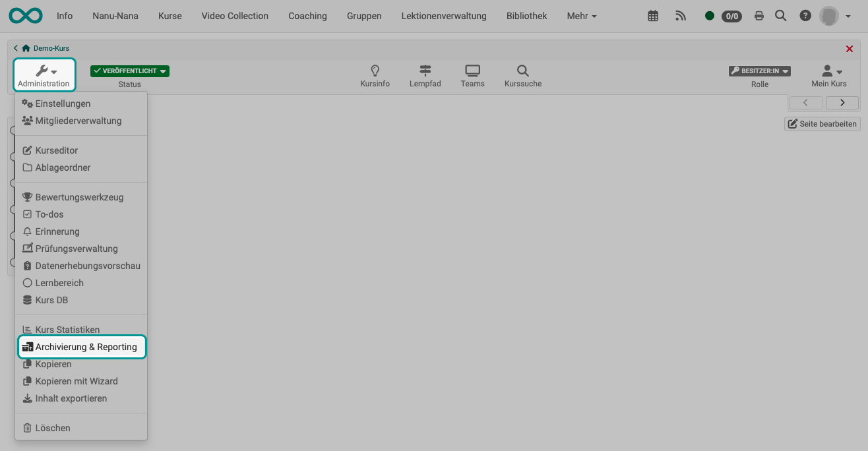Open the help question mark icon

point(805,15)
